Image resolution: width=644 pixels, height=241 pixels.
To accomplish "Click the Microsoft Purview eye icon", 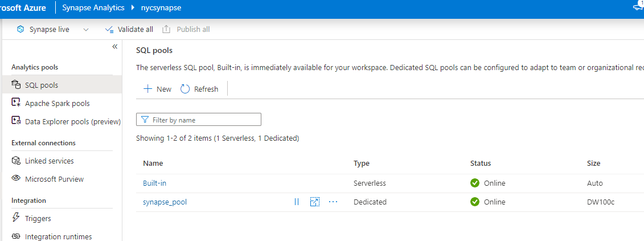I will 16,178.
